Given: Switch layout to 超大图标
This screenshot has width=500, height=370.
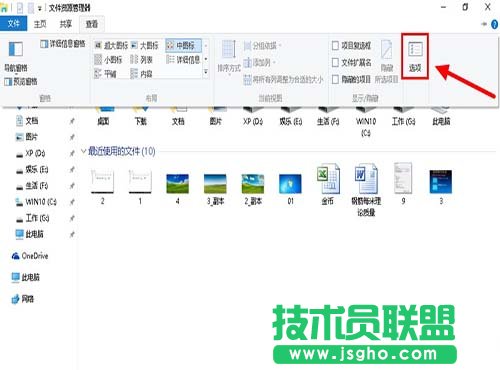Looking at the screenshot, I should pos(111,45).
